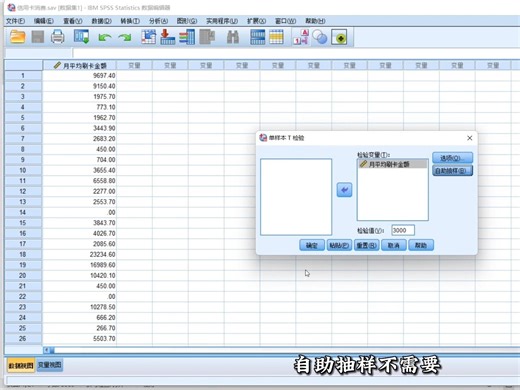Click cell with value 773.10
520x390 pixels.
[80, 107]
